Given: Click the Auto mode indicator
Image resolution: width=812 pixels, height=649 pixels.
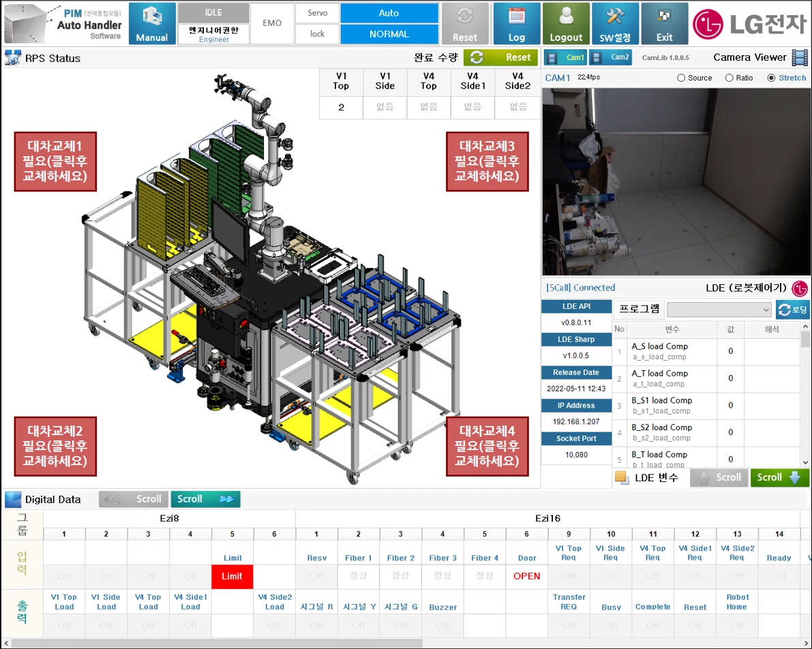Looking at the screenshot, I should tap(389, 13).
